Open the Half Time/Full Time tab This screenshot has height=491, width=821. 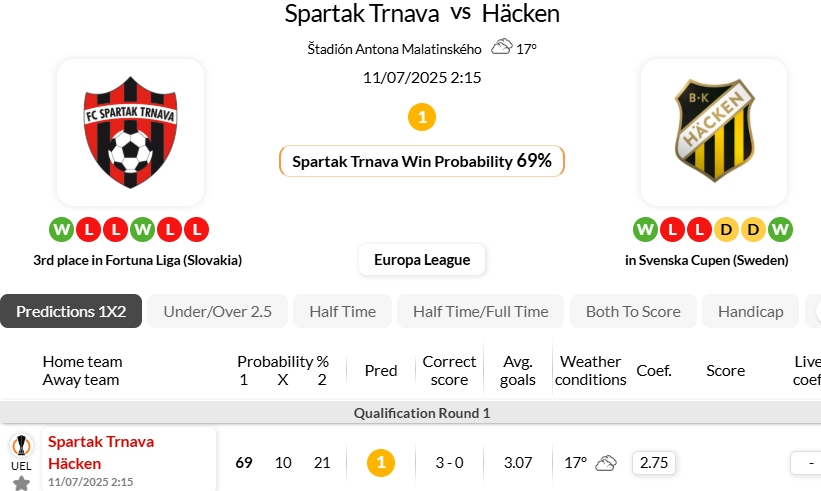[x=480, y=311]
